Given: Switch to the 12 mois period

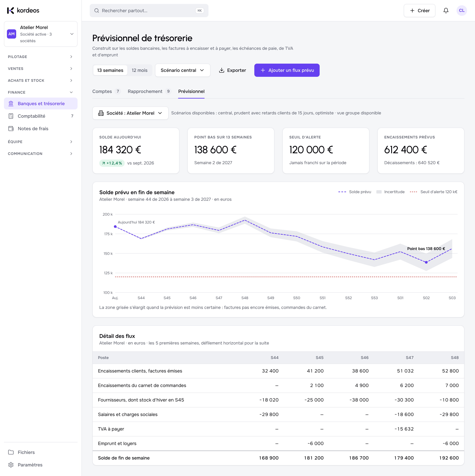Looking at the screenshot, I should tap(140, 70).
